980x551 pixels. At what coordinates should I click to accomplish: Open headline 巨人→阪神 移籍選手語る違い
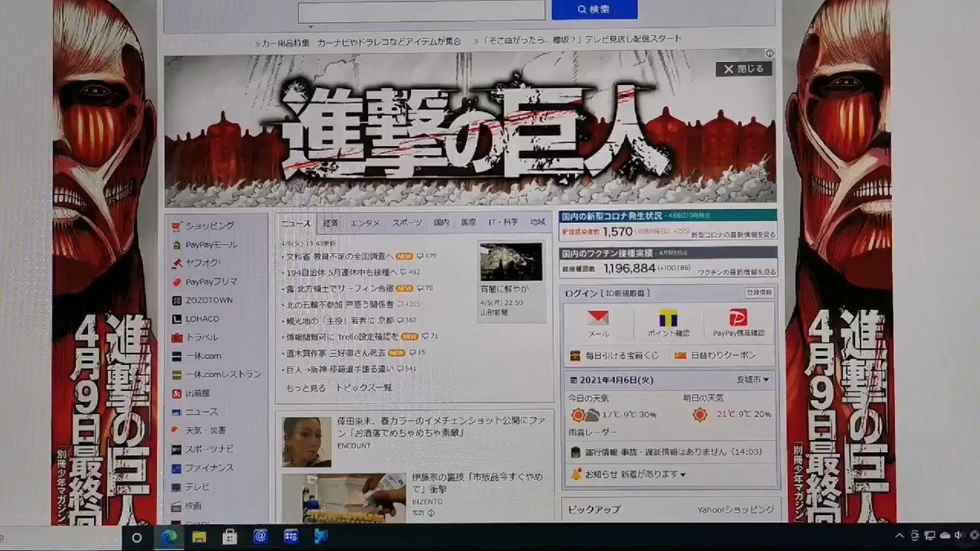click(x=339, y=368)
